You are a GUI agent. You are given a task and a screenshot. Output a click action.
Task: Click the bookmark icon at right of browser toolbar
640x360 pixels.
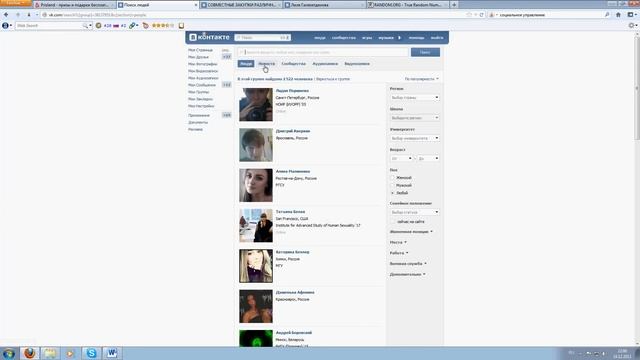click(x=631, y=15)
